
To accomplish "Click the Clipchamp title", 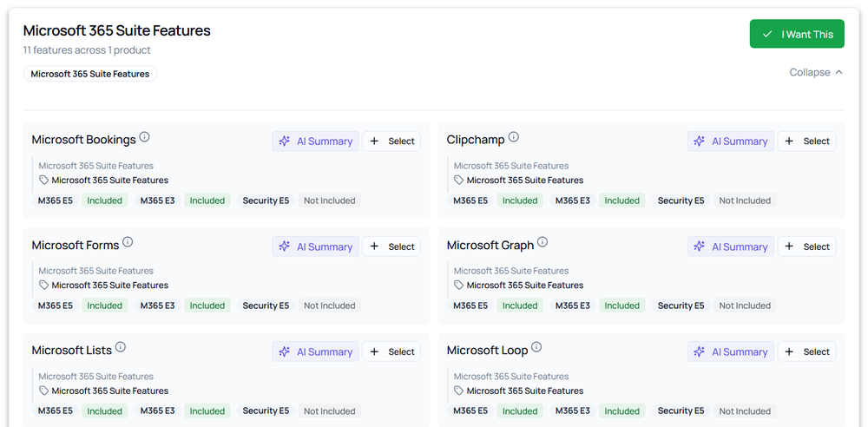I will 476,140.
